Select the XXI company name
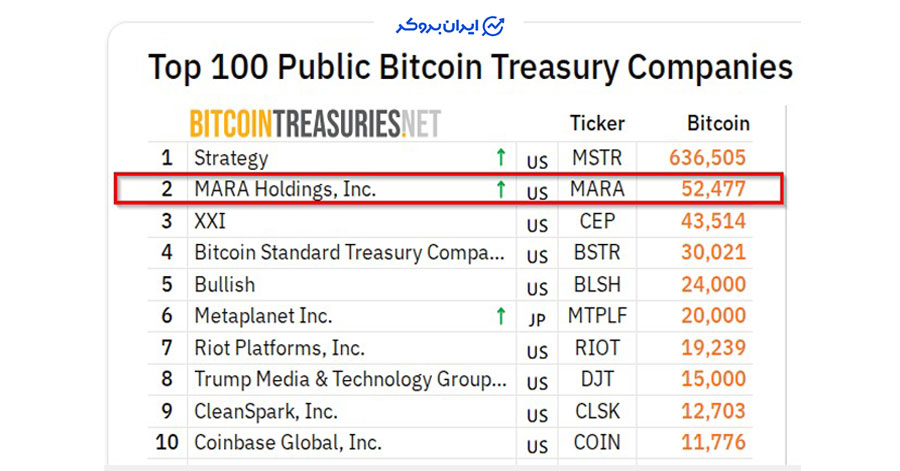The width and height of the screenshot is (900, 471). [210, 221]
